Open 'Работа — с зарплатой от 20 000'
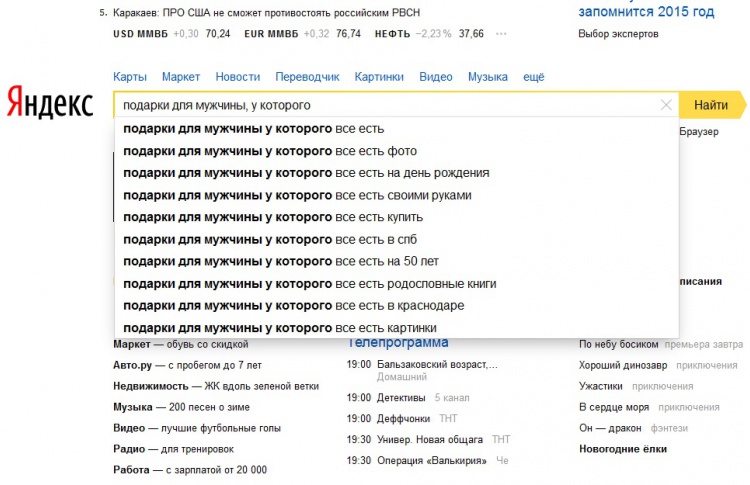Screen dimensions: 750x485 [190, 470]
